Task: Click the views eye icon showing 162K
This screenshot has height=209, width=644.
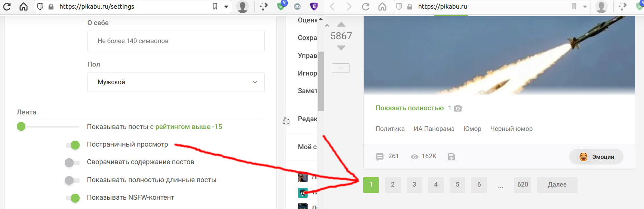Action: [415, 157]
